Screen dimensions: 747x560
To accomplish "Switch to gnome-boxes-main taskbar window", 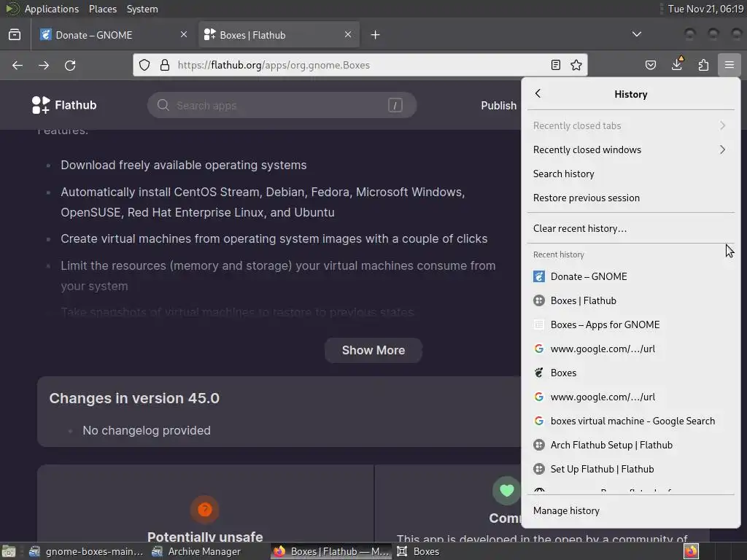I will [86, 551].
